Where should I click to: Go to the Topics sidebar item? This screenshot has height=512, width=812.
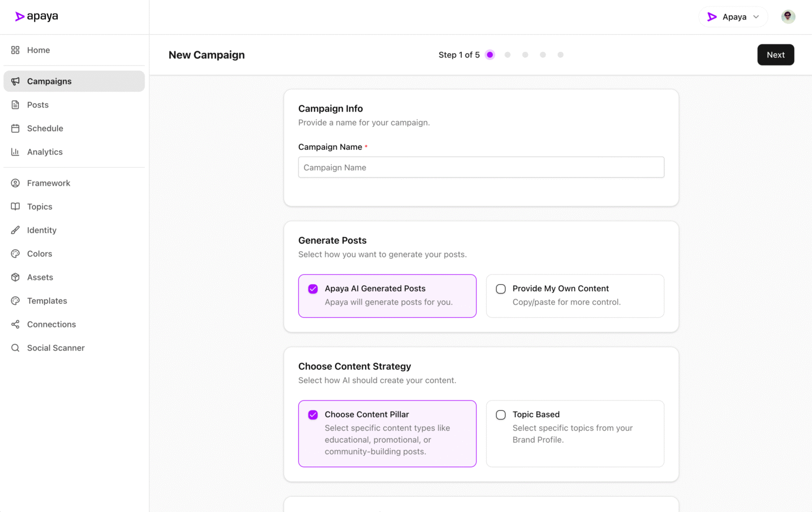40,207
